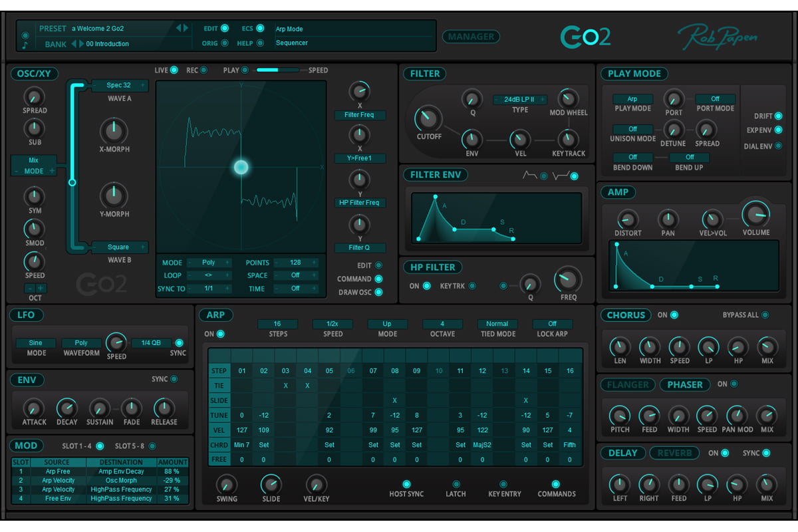Viewport: 798px width, 532px height.
Task: Open the preset Manager
Action: pos(471,37)
